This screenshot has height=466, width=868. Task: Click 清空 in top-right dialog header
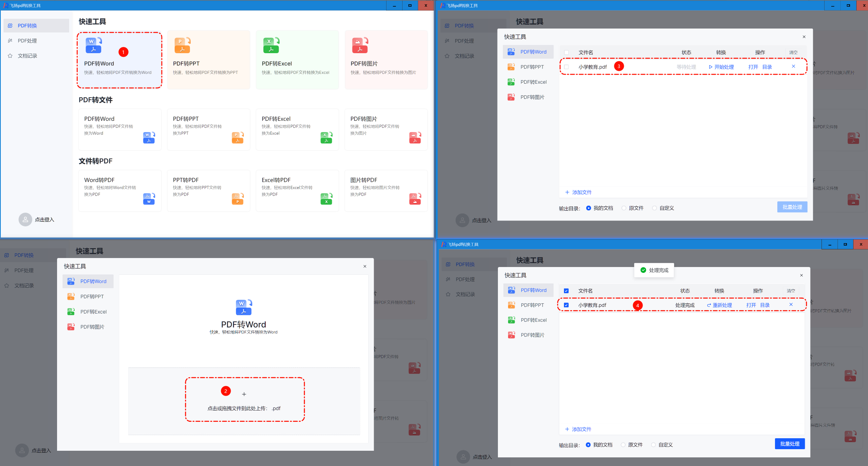[x=793, y=52]
